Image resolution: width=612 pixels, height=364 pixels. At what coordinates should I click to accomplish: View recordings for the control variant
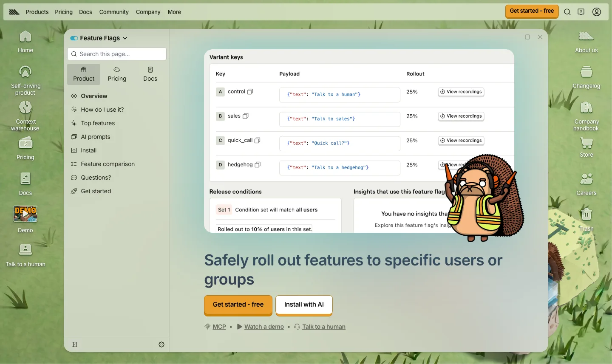461,92
